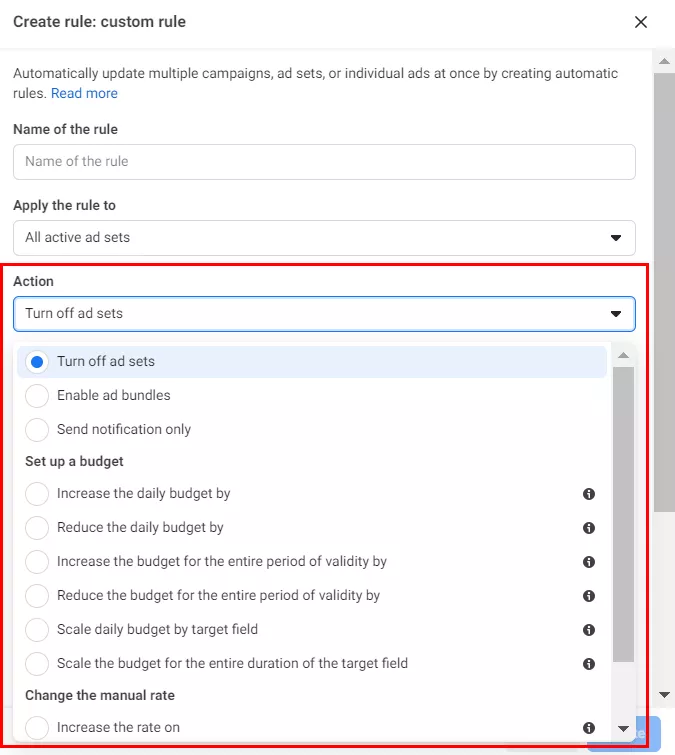Viewport: 675px width, 755px height.
Task: Click the action list scrollbar thumb
Action: 623,514
